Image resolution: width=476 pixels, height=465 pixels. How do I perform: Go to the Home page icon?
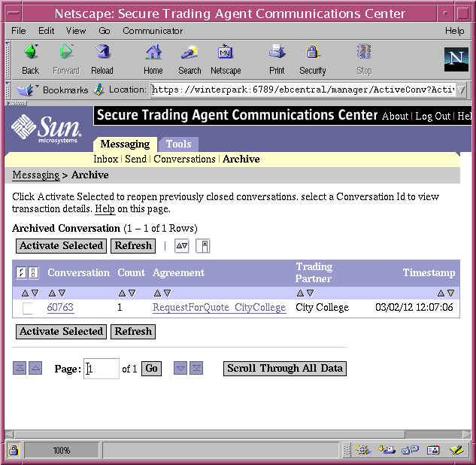coord(153,52)
